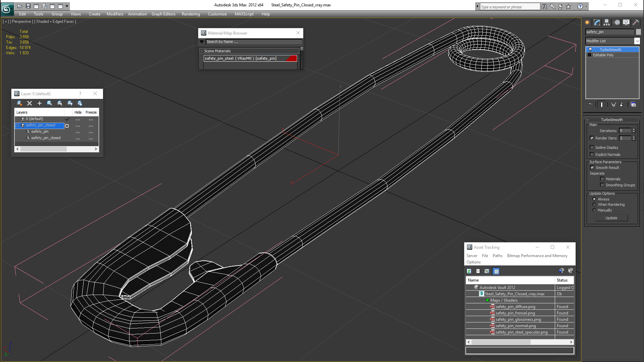This screenshot has height=362, width=644.
Task: Click Table View icon in Asset Tracking
Action: pyautogui.click(x=496, y=271)
